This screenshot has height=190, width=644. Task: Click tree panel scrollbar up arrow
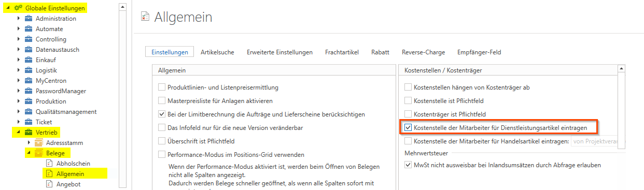[x=122, y=7]
